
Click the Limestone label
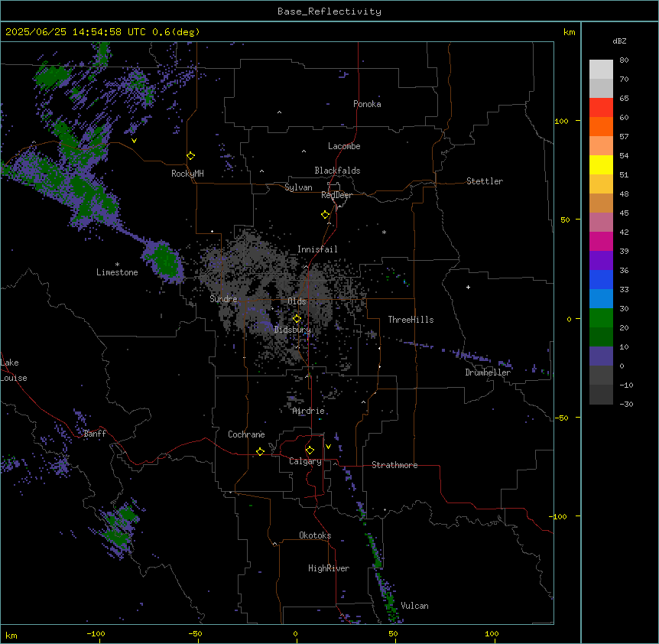[117, 272]
